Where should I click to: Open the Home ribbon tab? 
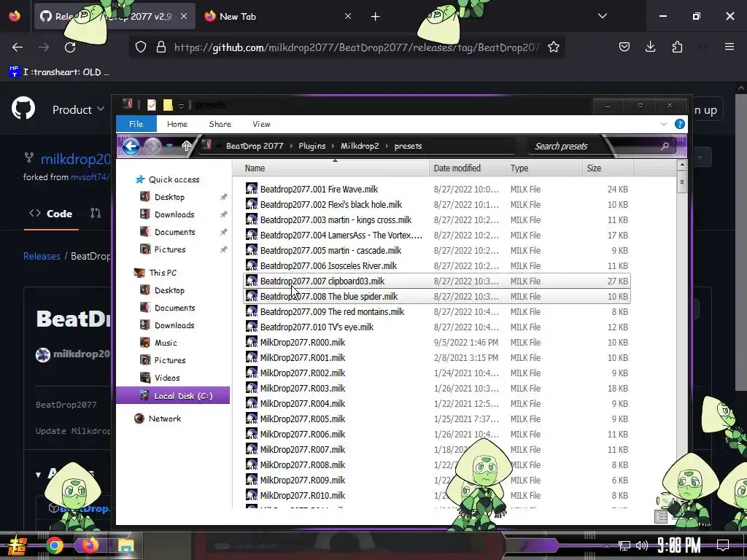click(177, 124)
